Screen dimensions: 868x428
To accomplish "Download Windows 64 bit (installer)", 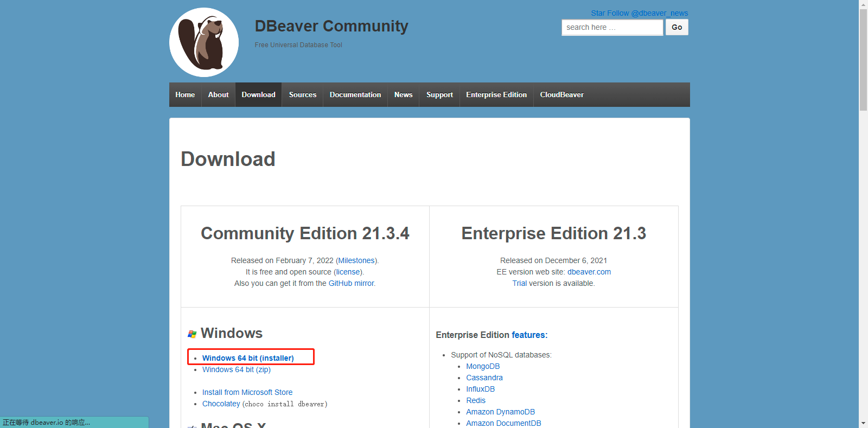I will pos(248,358).
